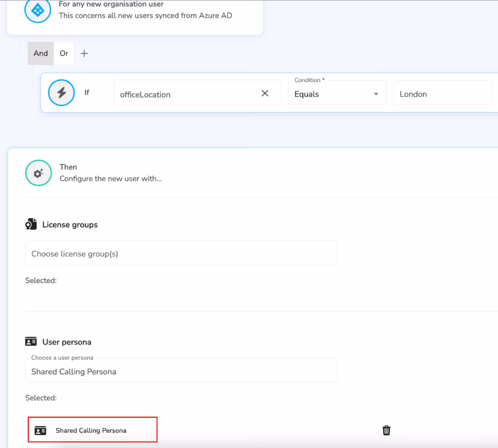The image size is (498, 448).
Task: Click the caret on the Equals dropdown
Action: tap(377, 93)
